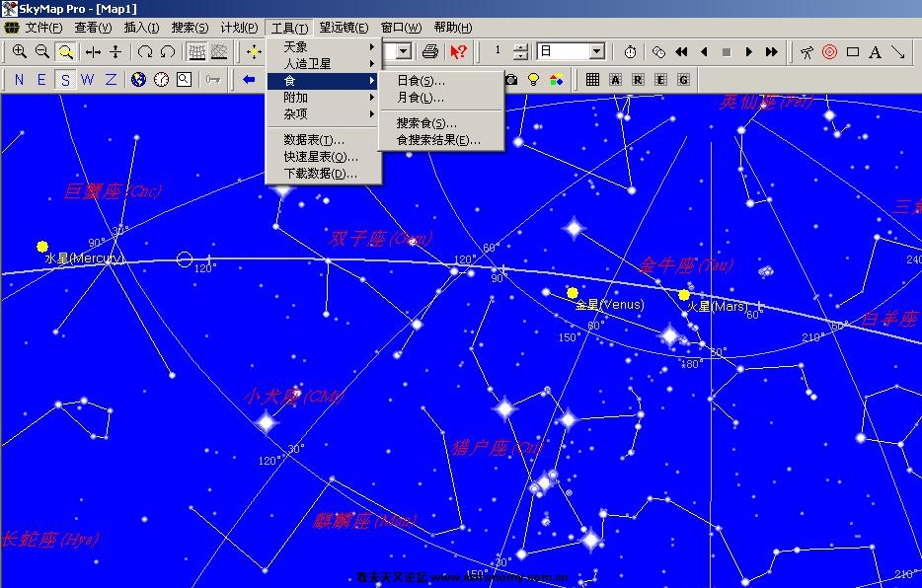Image resolution: width=922 pixels, height=588 pixels.
Task: Rotate map clockwise icon
Action: coord(145,51)
